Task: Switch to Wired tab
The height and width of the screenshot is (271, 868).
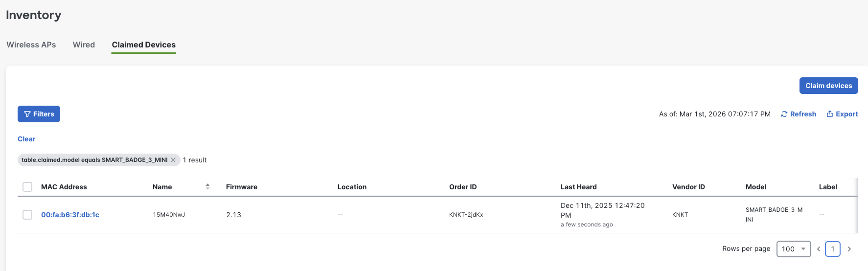Action: pyautogui.click(x=84, y=45)
